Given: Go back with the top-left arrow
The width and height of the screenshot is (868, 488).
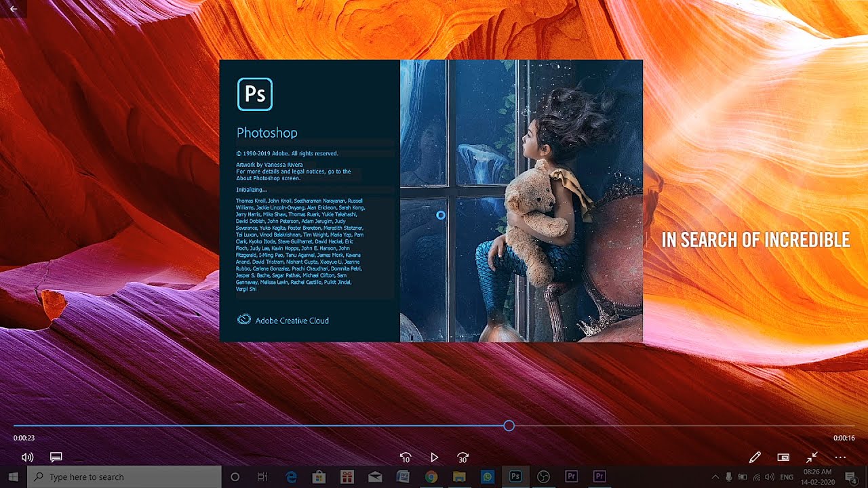Looking at the screenshot, I should click(13, 9).
